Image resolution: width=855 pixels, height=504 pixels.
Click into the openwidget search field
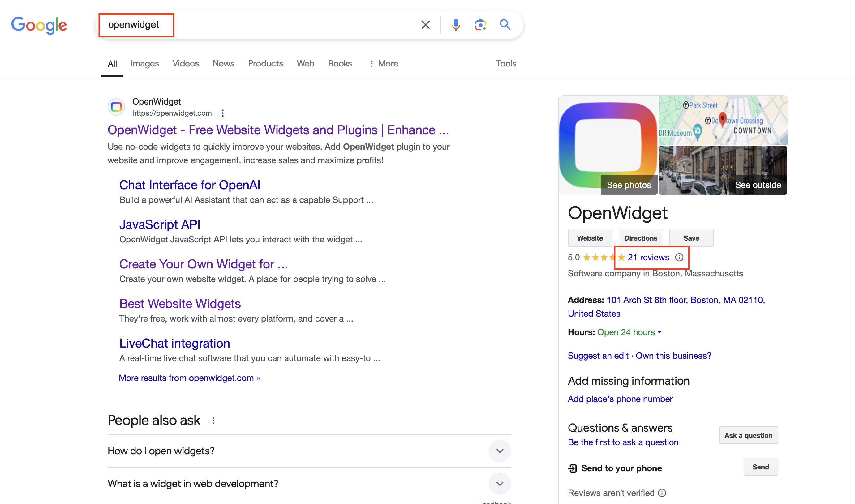(258, 25)
